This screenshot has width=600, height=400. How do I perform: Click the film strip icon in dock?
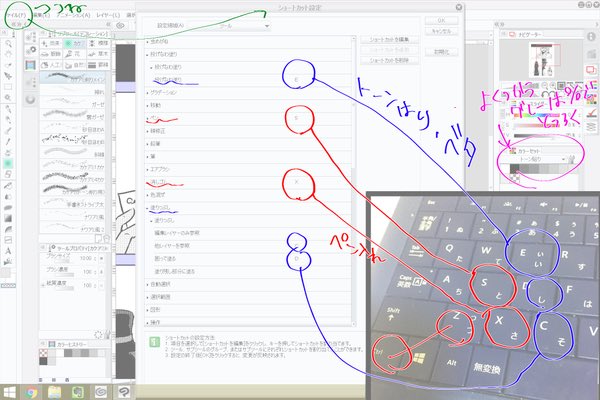pyautogui.click(x=31, y=65)
